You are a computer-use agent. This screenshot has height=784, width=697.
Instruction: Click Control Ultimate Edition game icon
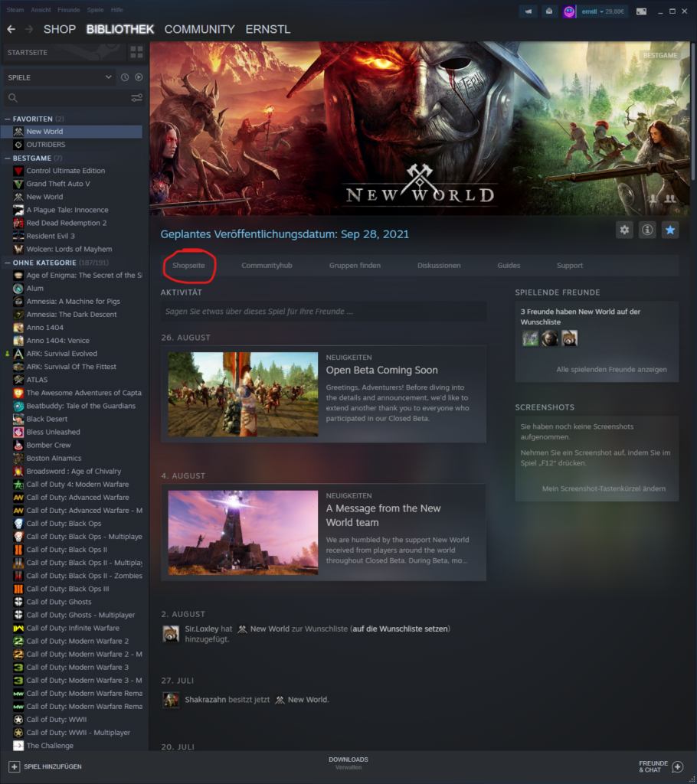tap(18, 171)
